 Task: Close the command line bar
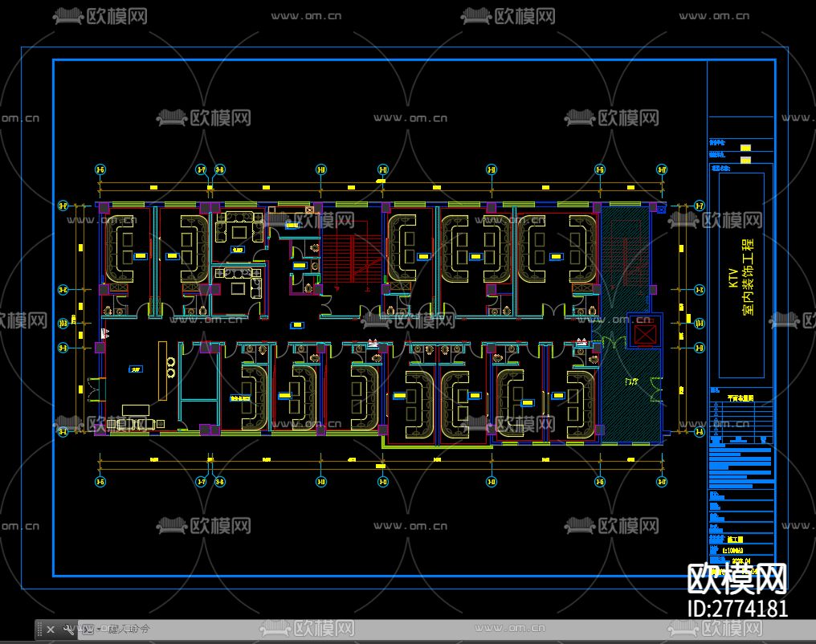[51, 630]
